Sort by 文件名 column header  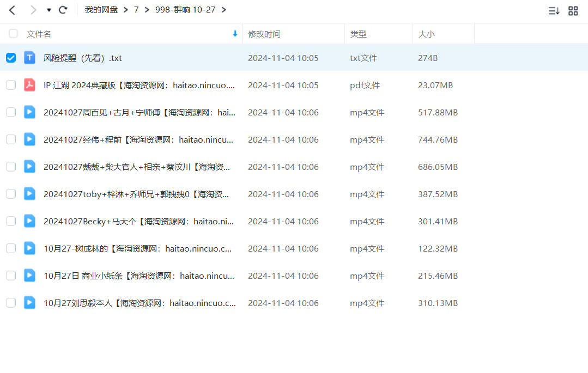[x=39, y=34]
